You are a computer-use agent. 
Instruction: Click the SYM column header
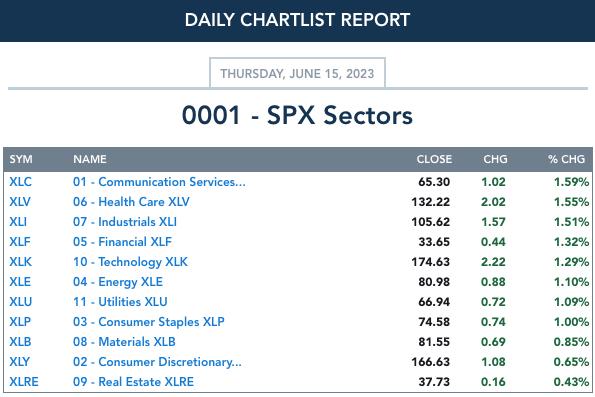click(21, 159)
